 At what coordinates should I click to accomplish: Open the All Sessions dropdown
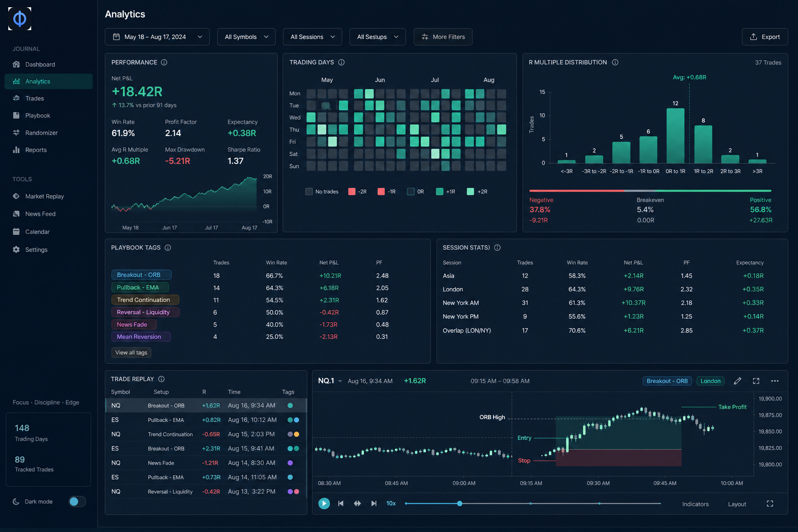pyautogui.click(x=313, y=37)
